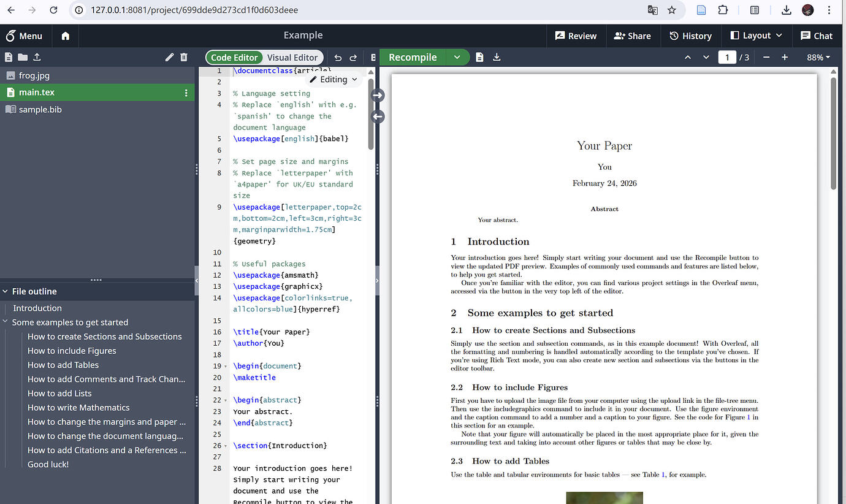Open the Recompile options dropdown arrow
Image resolution: width=846 pixels, height=504 pixels.
(457, 57)
